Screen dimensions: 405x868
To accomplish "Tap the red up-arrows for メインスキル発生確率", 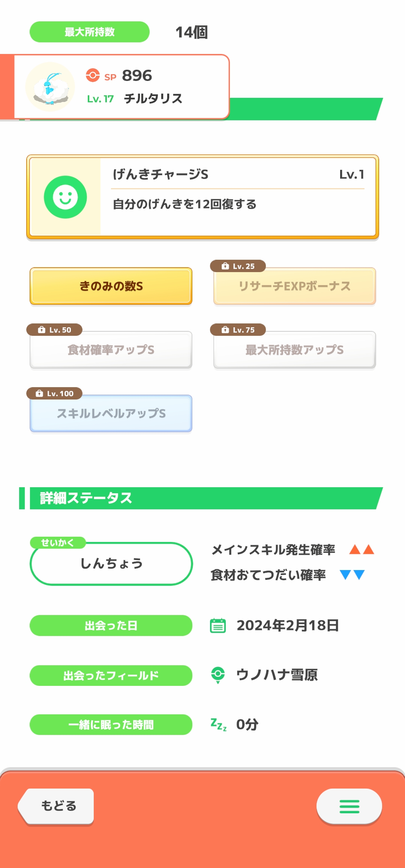I will click(x=361, y=550).
